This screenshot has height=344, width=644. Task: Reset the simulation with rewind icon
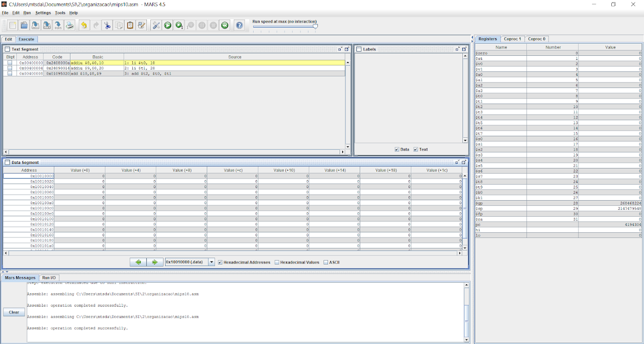tap(225, 25)
